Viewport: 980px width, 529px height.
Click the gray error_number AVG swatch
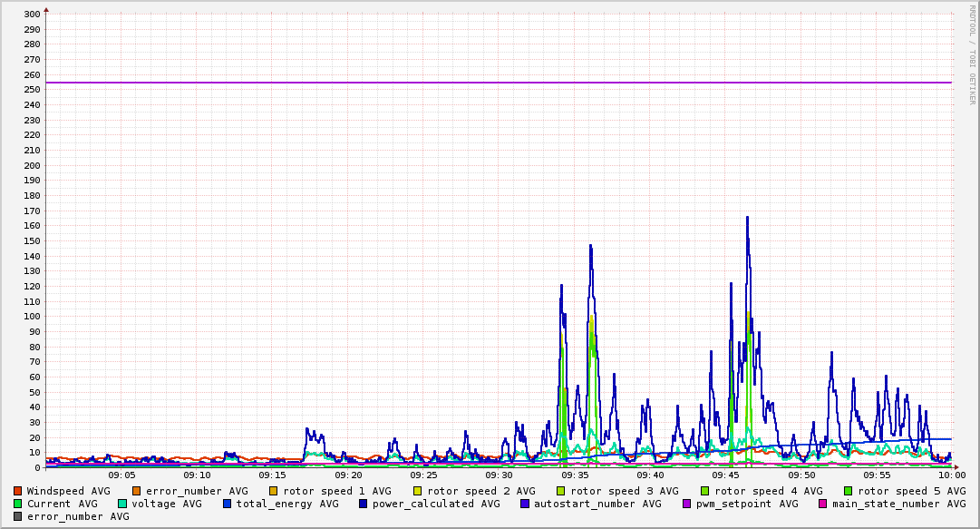[x=18, y=516]
